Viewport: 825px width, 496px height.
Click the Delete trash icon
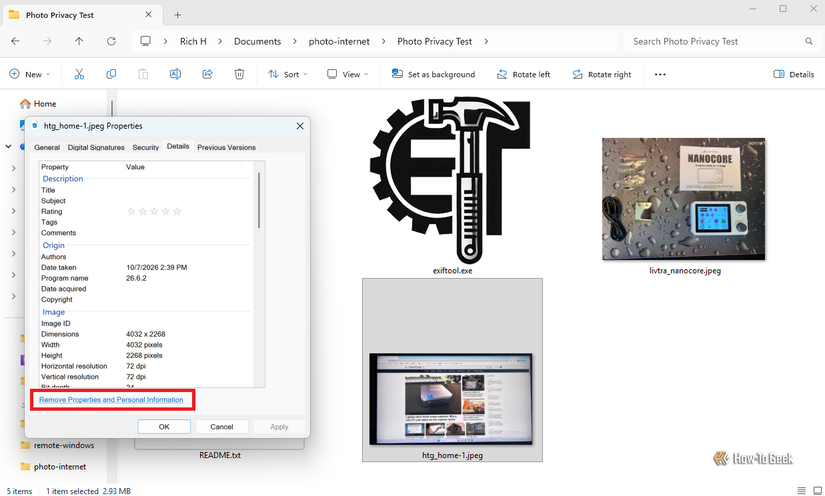(x=239, y=74)
